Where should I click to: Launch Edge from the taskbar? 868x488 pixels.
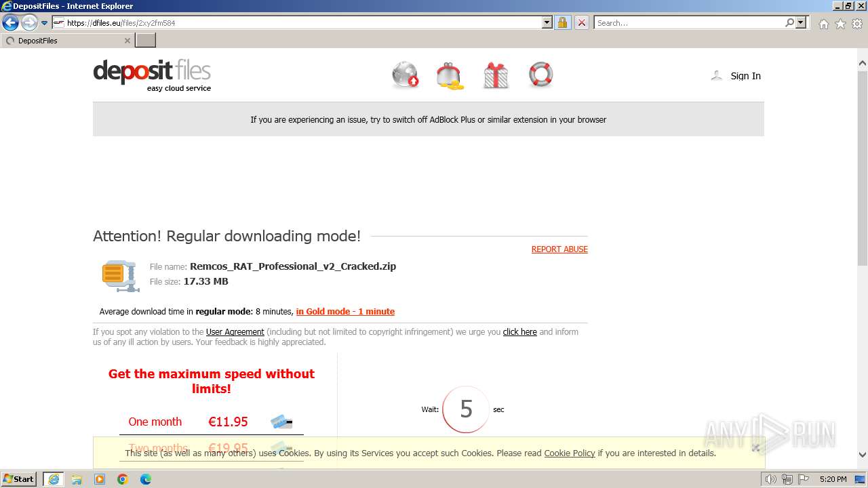146,479
